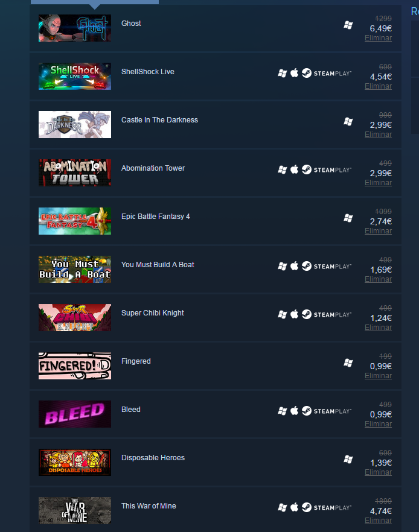419x532 pixels.
Task: Click the Apple icon on the This War of Mine row
Action: (295, 507)
